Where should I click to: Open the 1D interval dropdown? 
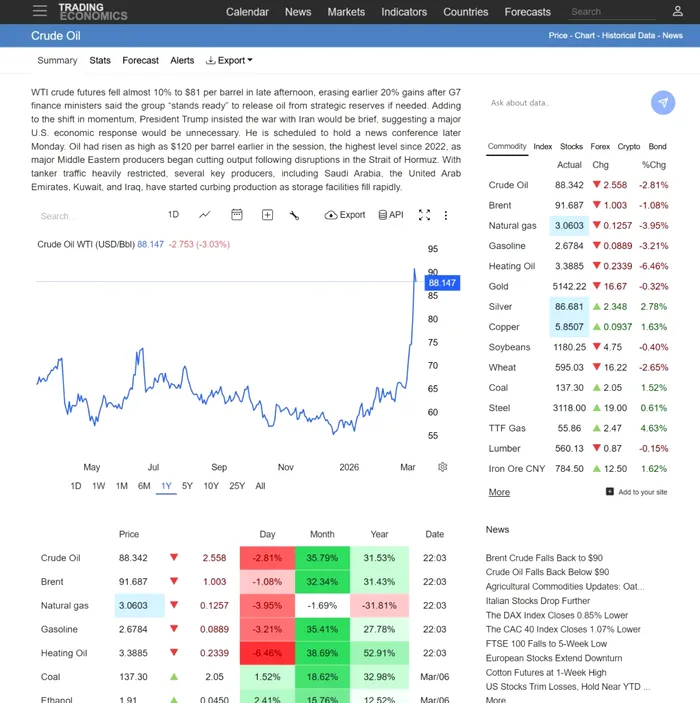pyautogui.click(x=173, y=214)
